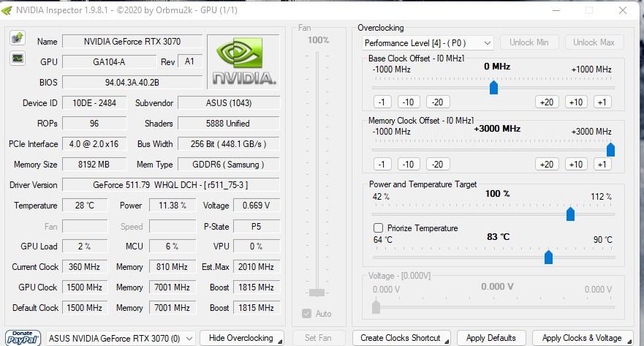Toggle the Auto fan checkbox
Image resolution: width=644 pixels, height=346 pixels.
click(x=306, y=314)
